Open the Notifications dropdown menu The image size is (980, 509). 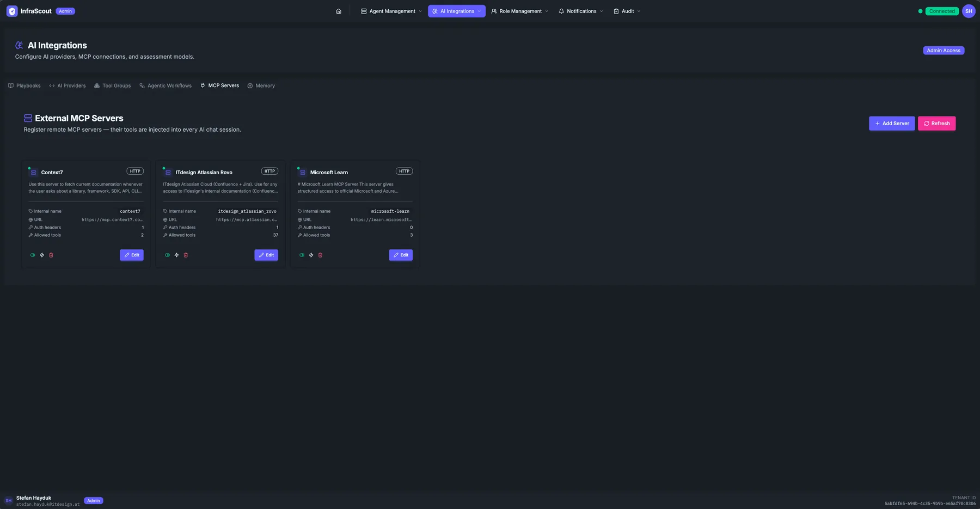[x=581, y=11]
